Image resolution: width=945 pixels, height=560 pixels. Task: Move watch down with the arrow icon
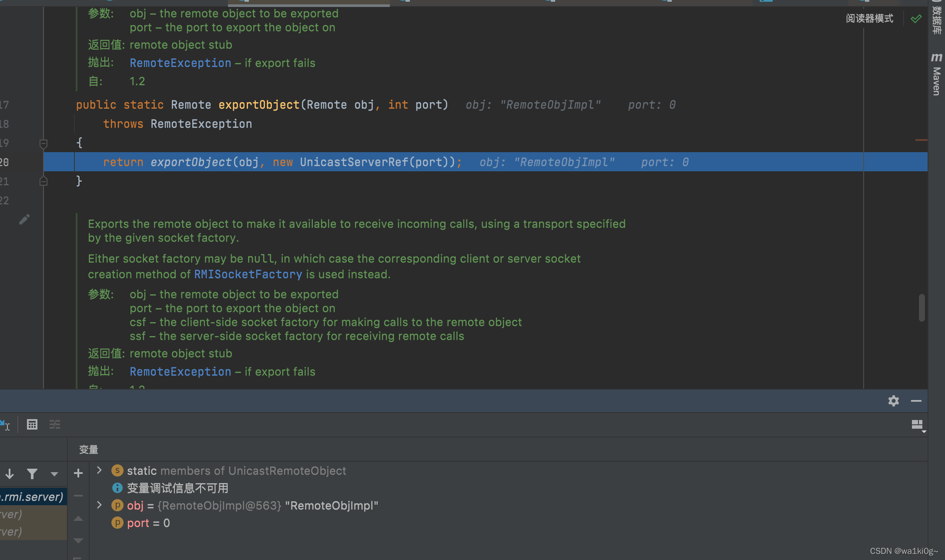(78, 540)
